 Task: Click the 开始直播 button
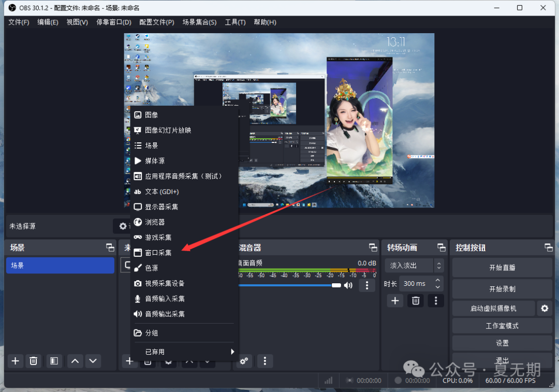(x=502, y=268)
